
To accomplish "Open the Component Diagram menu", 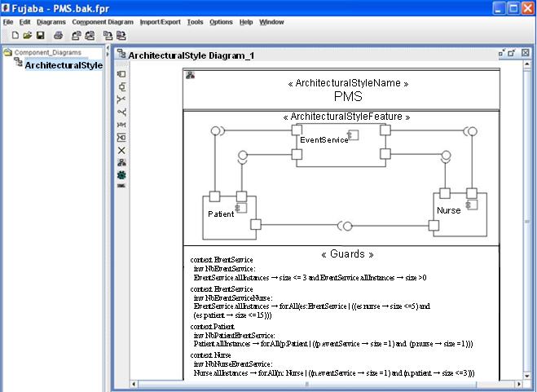I will (102, 22).
